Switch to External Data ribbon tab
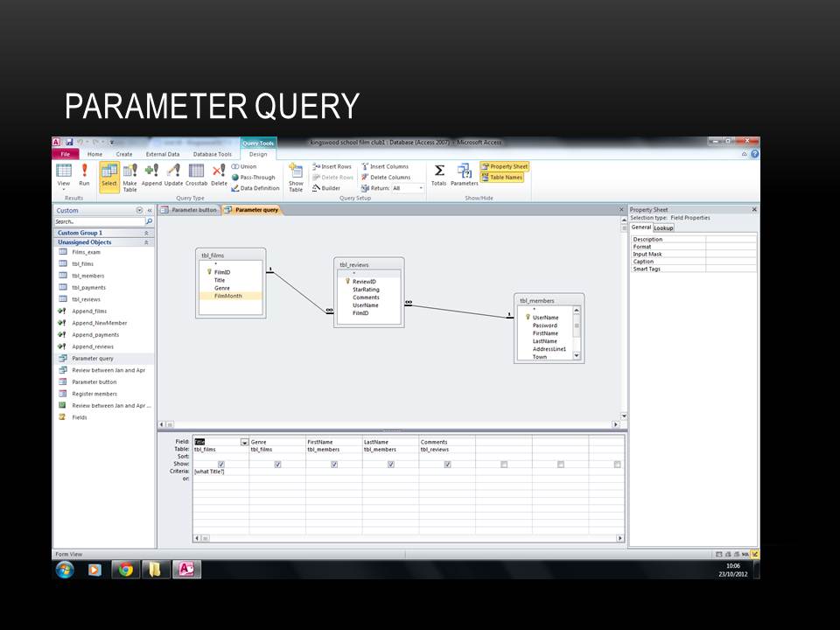 tap(163, 154)
